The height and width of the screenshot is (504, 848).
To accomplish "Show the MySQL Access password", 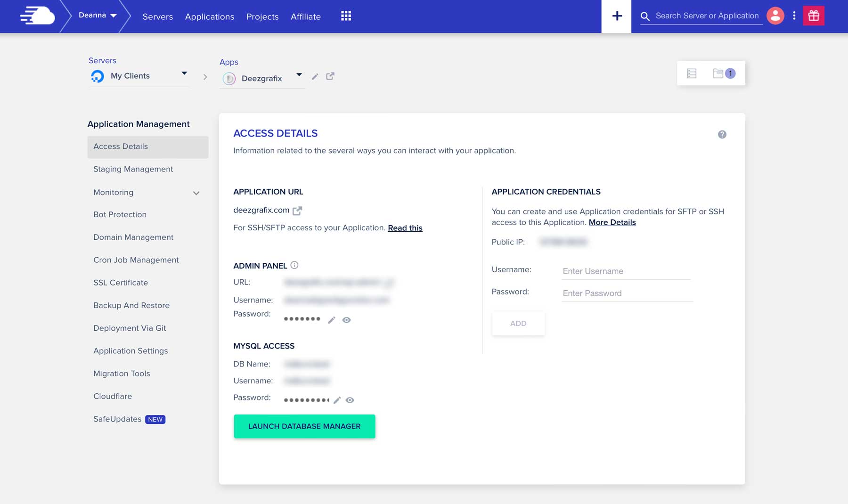I will pyautogui.click(x=350, y=399).
